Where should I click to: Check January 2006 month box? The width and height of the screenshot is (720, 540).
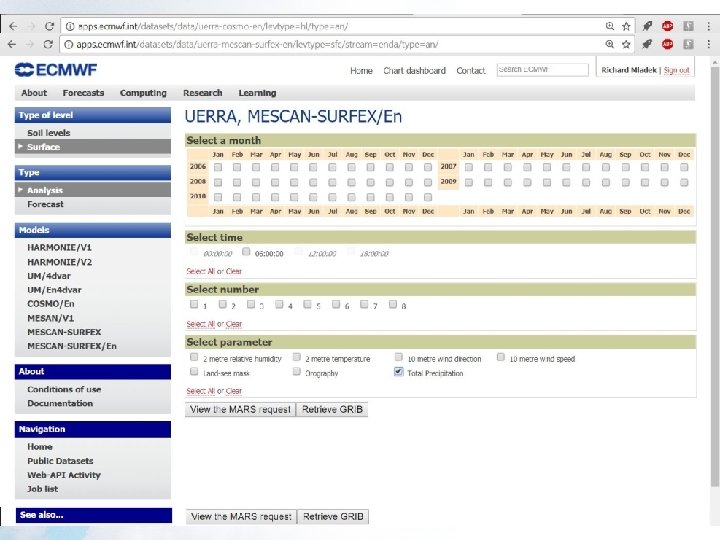pos(218,167)
